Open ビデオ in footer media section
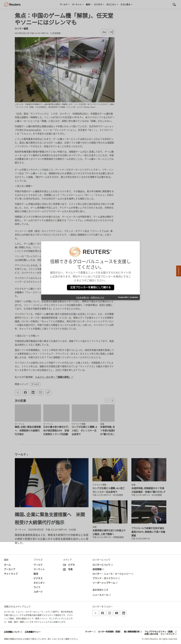 (69, 565)
